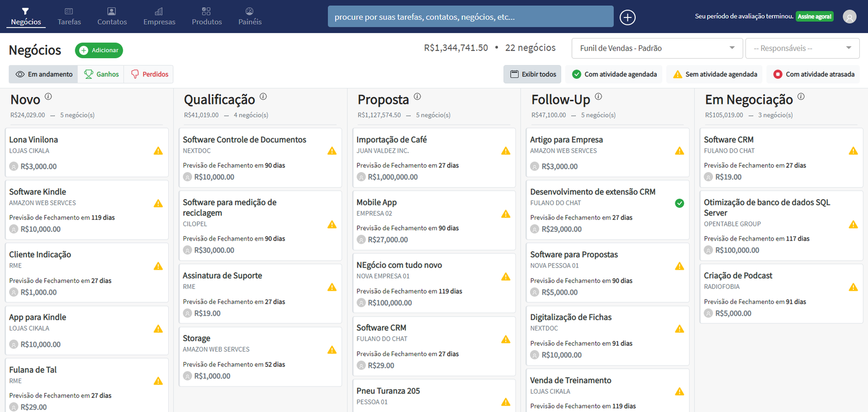868x412 pixels.
Task: Click the App para Kindle title
Action: coord(37,317)
